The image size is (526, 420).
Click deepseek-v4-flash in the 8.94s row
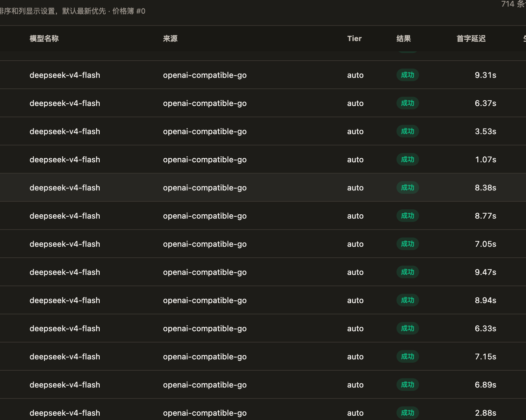tap(65, 300)
